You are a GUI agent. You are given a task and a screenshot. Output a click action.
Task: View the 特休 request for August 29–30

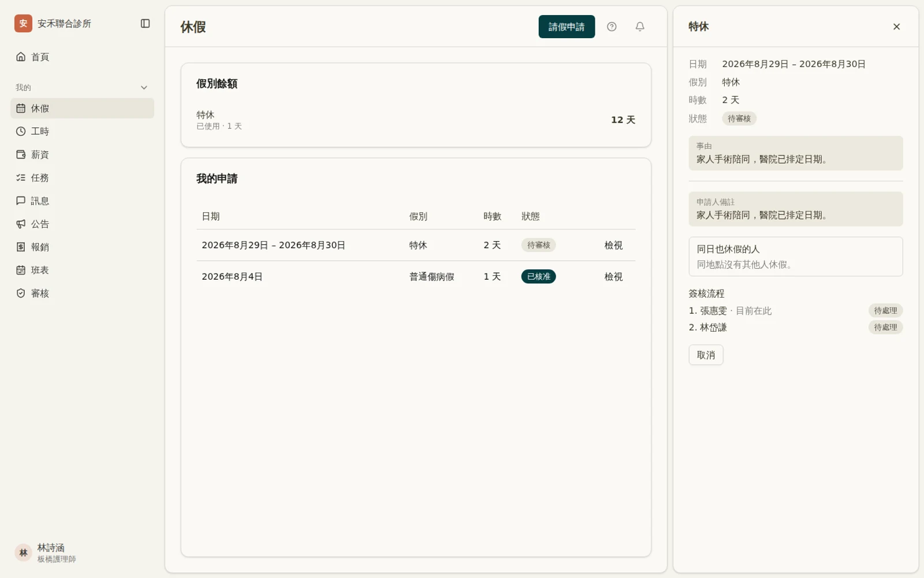coord(613,245)
